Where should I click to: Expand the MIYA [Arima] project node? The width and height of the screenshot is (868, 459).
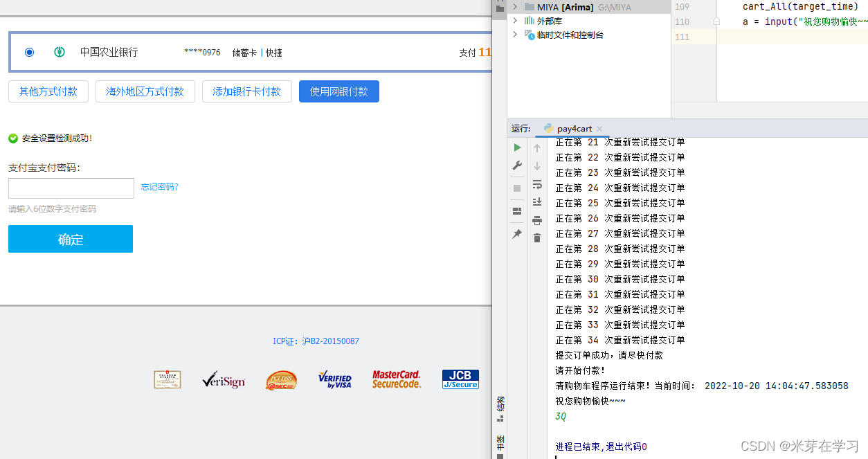point(514,7)
